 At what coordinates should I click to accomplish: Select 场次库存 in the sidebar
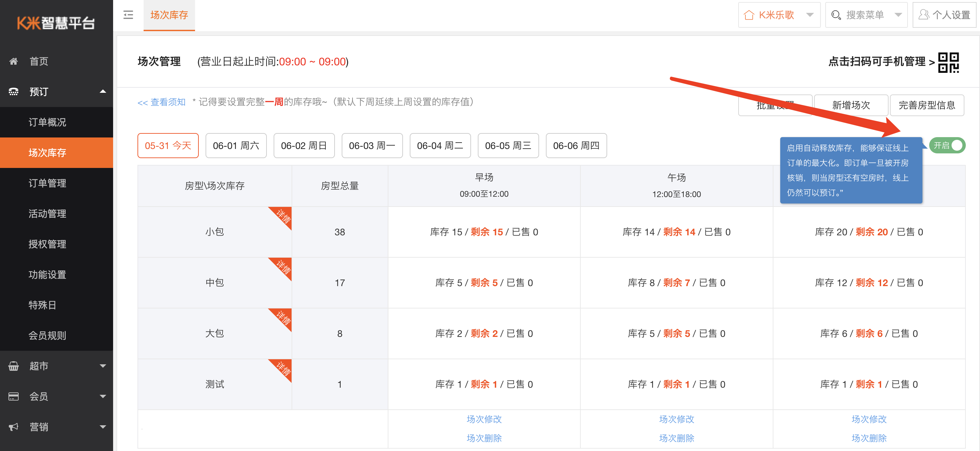tap(56, 152)
